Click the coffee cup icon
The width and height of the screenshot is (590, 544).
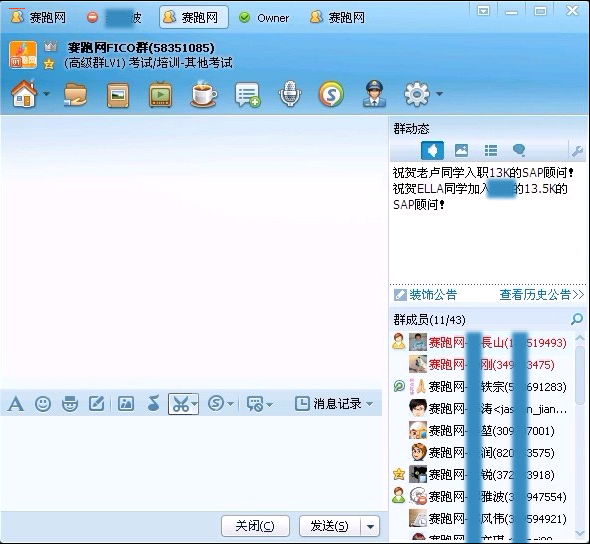204,94
